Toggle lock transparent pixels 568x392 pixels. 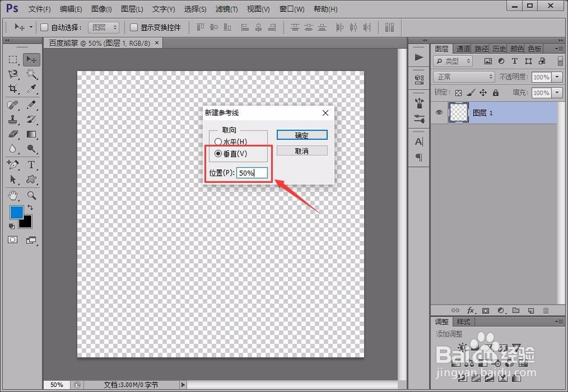pyautogui.click(x=458, y=93)
